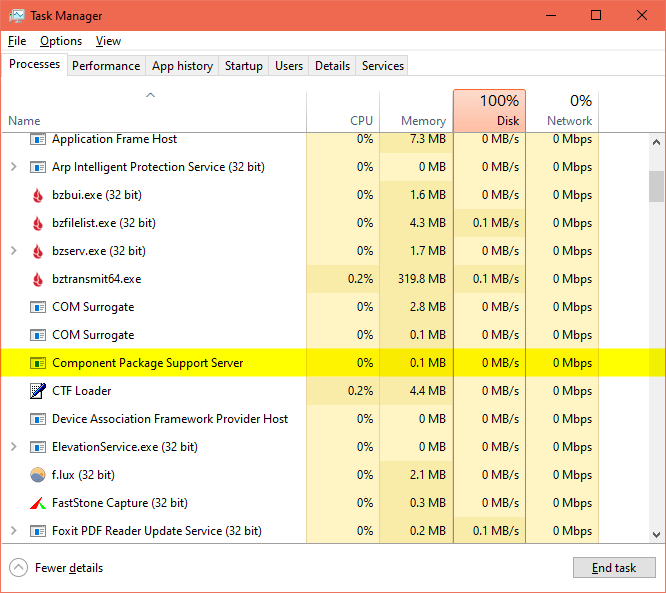The image size is (666, 593).
Task: Select ElevationService.exe (32 bit) process name
Action: coord(125,447)
